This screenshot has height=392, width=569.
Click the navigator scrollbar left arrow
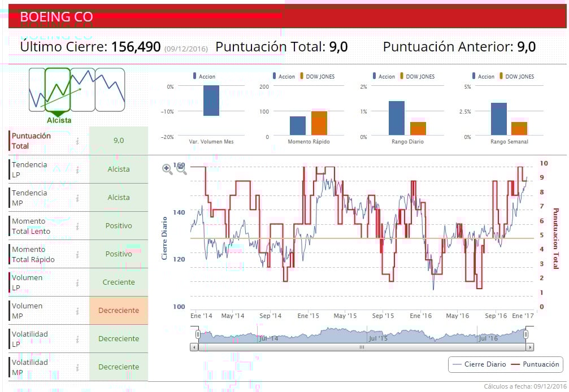coord(194,347)
